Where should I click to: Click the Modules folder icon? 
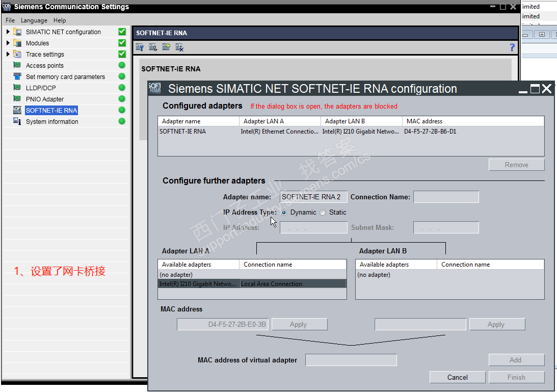pyautogui.click(x=17, y=43)
